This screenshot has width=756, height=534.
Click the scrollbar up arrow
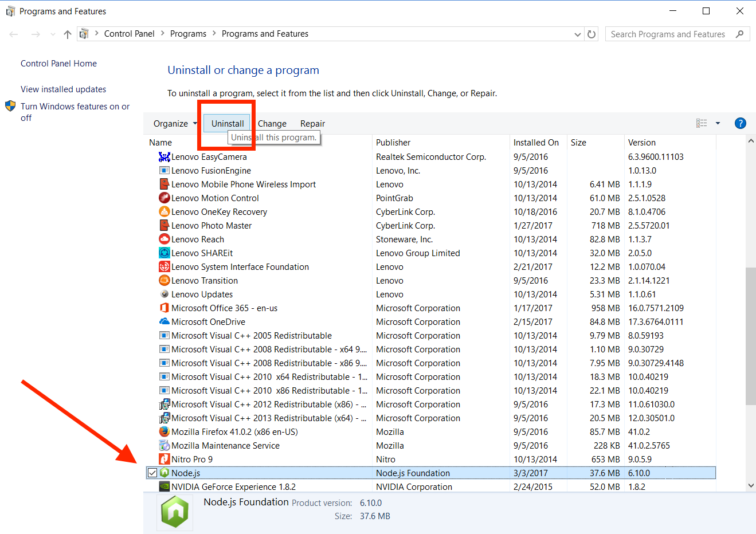(x=751, y=141)
